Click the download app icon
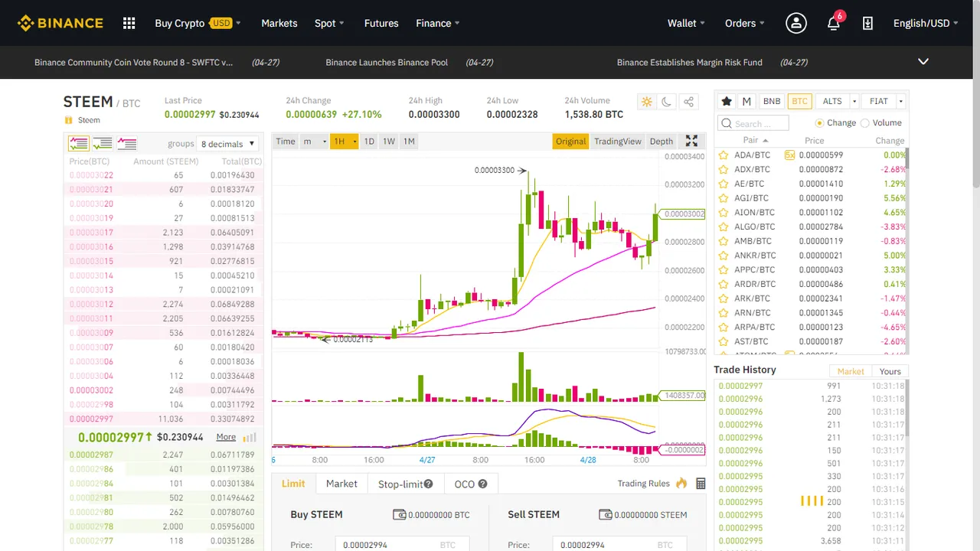This screenshot has height=551, width=980. click(867, 23)
